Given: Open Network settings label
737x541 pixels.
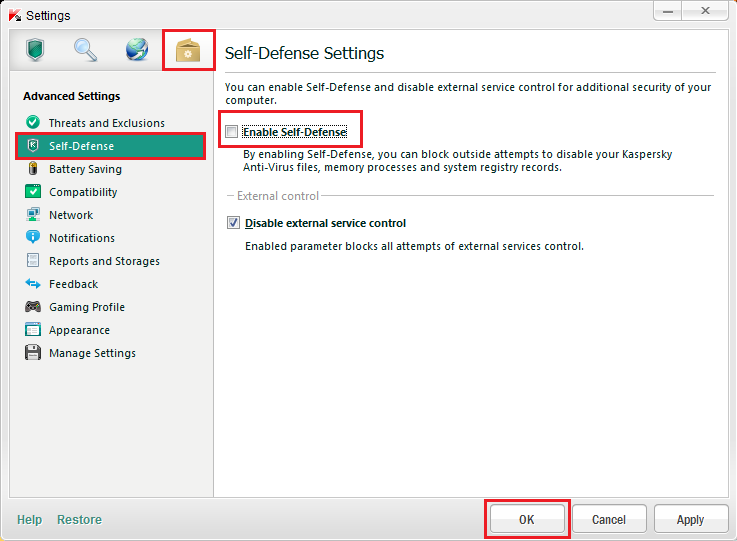Looking at the screenshot, I should coord(71,215).
